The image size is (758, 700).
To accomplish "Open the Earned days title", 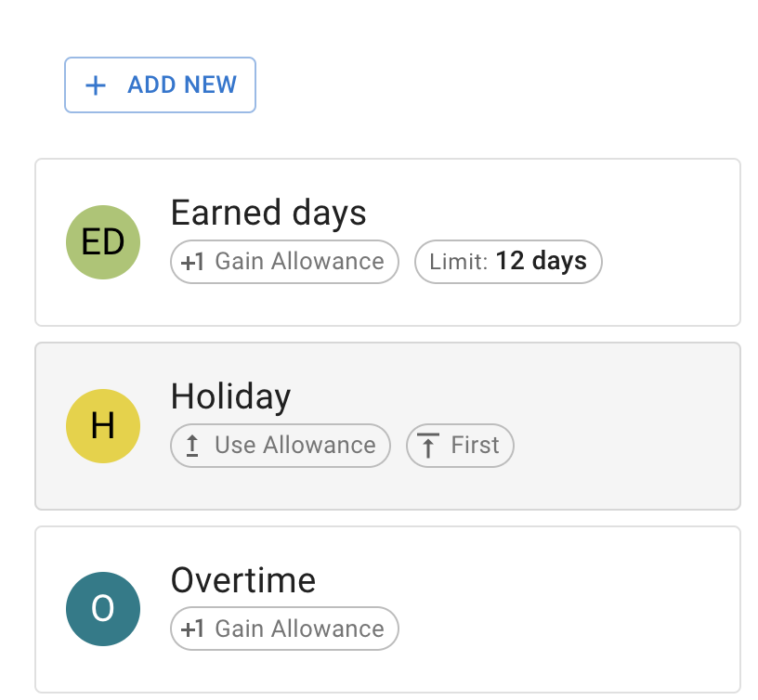I will coord(268,213).
